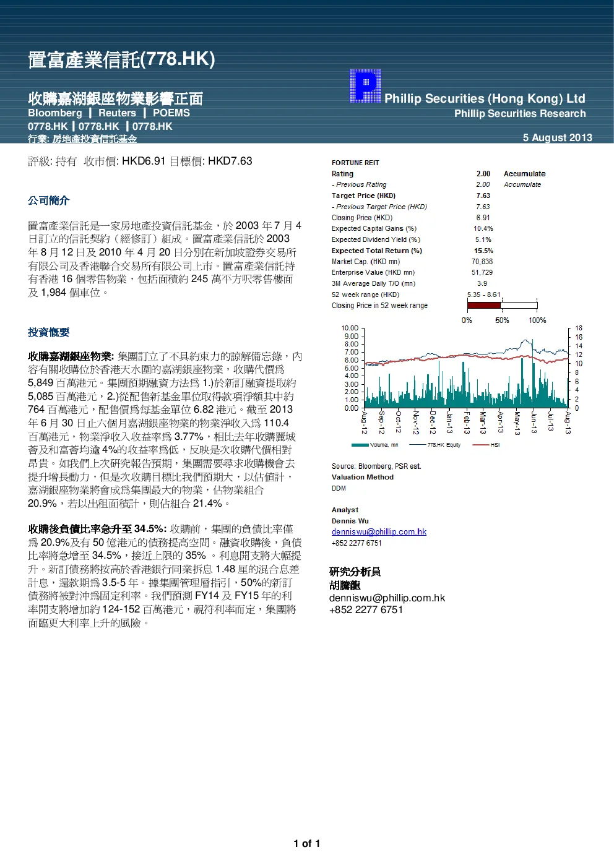Click the DDM valuation text
Viewport: 614px width, 868px height.
click(x=339, y=488)
